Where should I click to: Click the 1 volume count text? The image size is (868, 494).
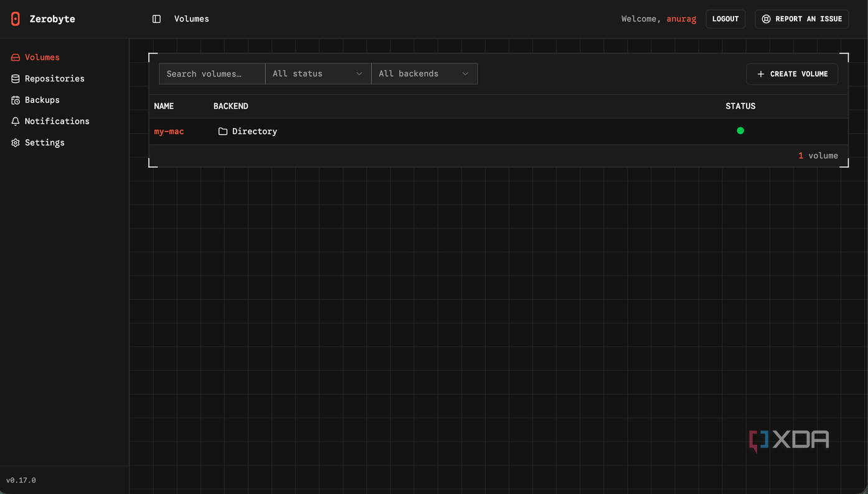click(x=818, y=156)
